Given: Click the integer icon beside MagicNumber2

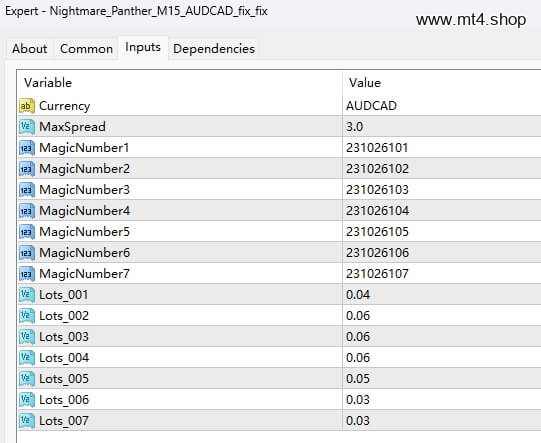Looking at the screenshot, I should pyautogui.click(x=27, y=169).
